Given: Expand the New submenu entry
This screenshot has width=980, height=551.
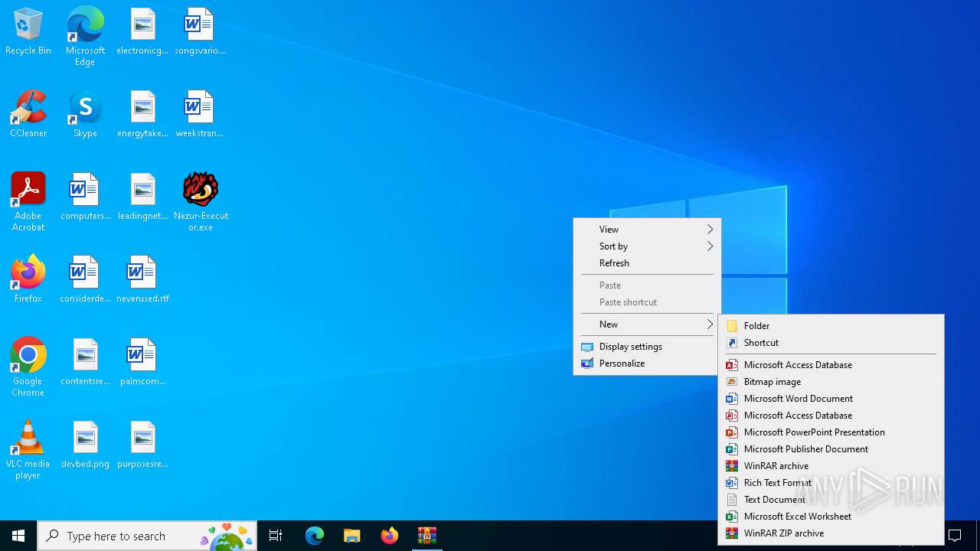Looking at the screenshot, I should tap(647, 324).
